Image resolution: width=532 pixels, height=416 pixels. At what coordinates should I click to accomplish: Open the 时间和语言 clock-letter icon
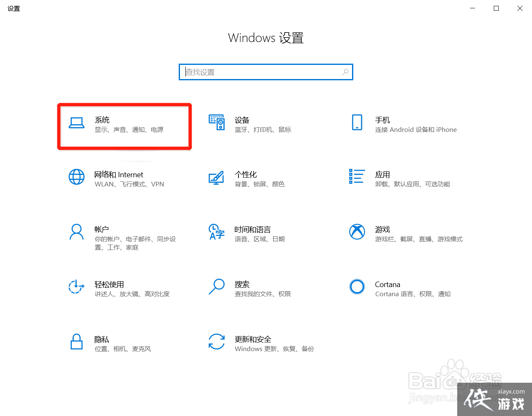click(217, 232)
